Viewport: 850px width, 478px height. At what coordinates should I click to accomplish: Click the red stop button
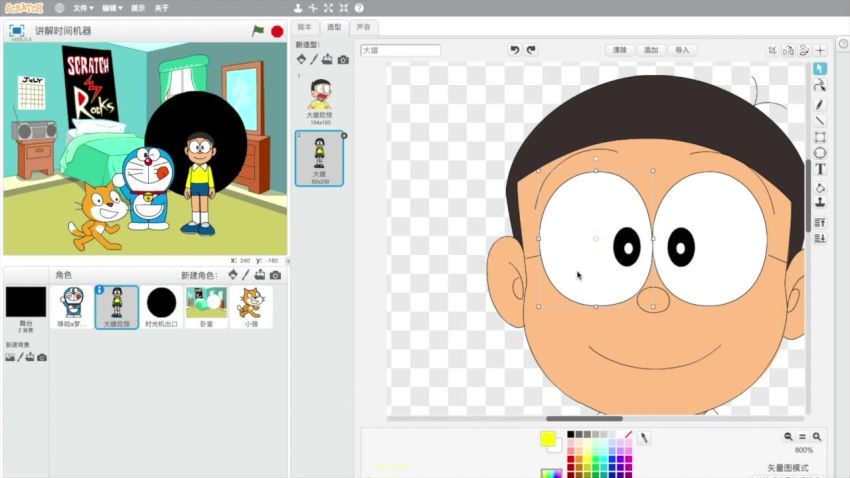click(277, 31)
